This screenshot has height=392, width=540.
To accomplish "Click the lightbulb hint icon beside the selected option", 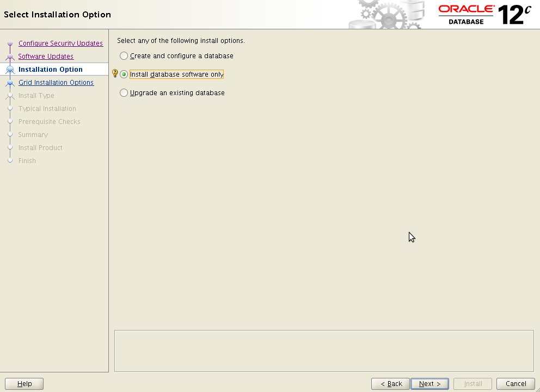I will coord(114,73).
